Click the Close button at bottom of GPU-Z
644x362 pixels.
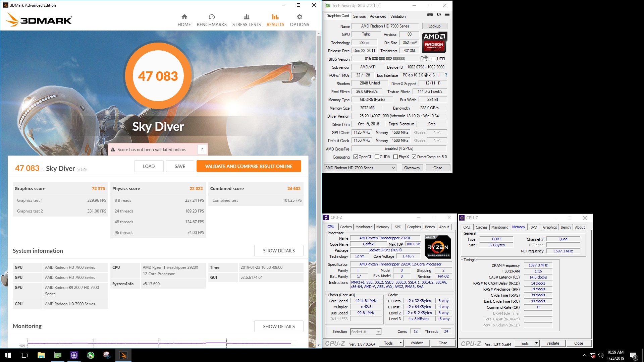click(x=437, y=168)
